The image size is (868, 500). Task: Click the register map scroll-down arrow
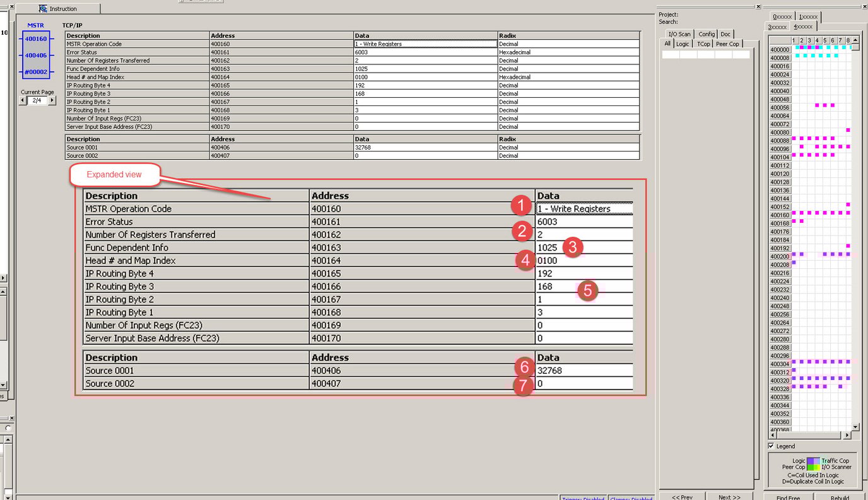[x=855, y=427]
